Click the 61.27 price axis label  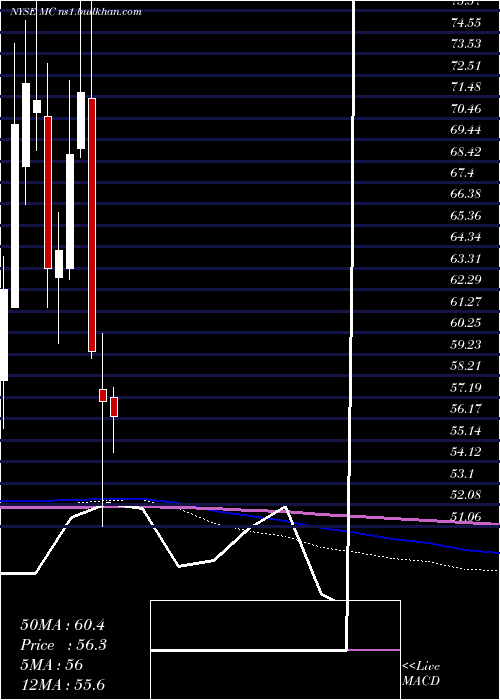point(466,302)
